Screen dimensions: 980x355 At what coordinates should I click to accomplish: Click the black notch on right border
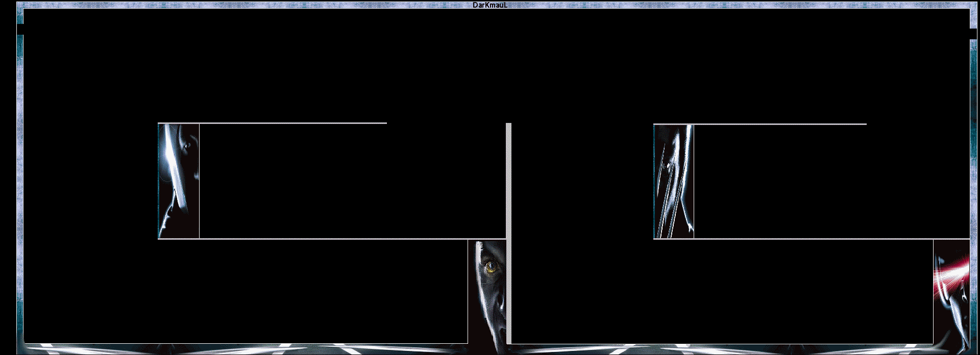click(x=973, y=33)
